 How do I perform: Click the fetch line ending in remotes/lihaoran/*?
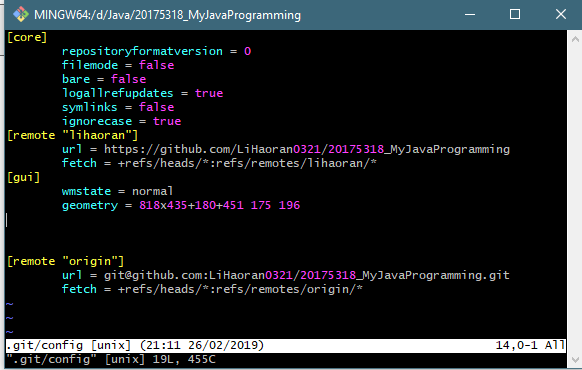point(219,163)
